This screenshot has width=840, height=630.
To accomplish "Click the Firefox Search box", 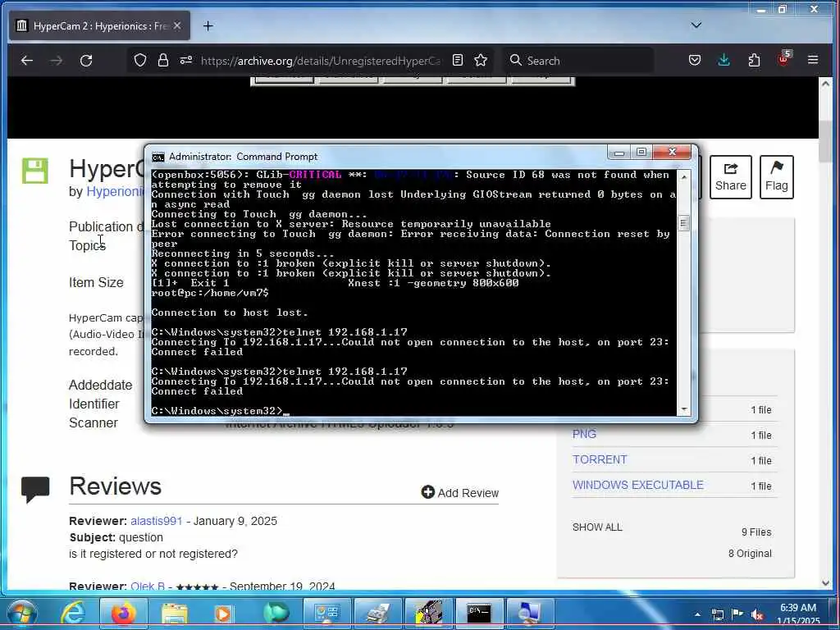I will [x=577, y=61].
